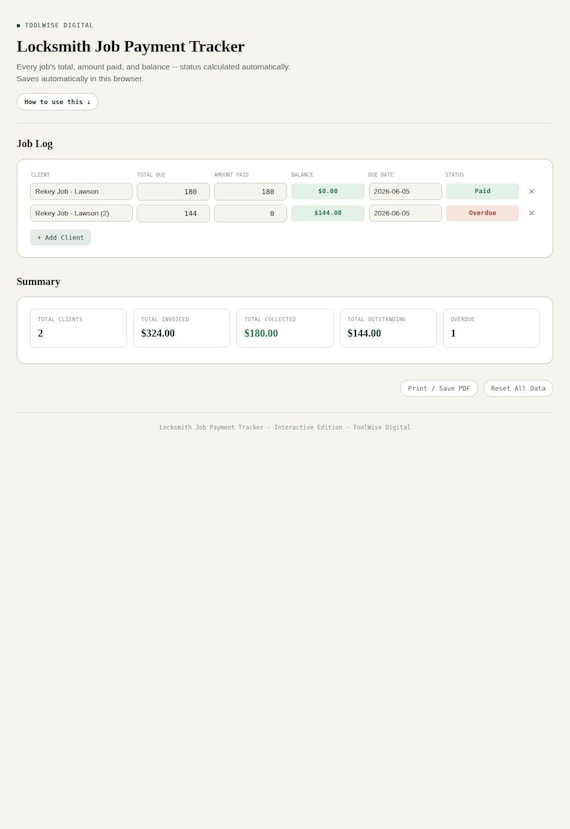Edit total due field showing 144
570x829 pixels.
tap(173, 213)
